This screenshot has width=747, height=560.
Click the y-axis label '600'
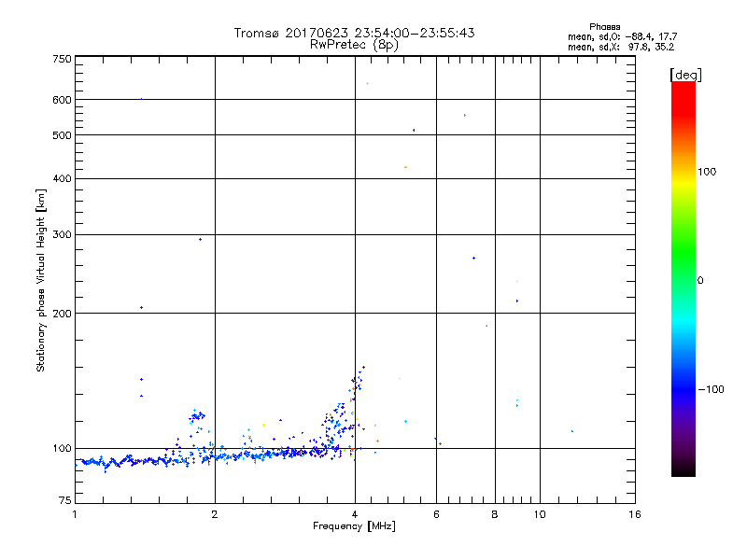tap(62, 100)
